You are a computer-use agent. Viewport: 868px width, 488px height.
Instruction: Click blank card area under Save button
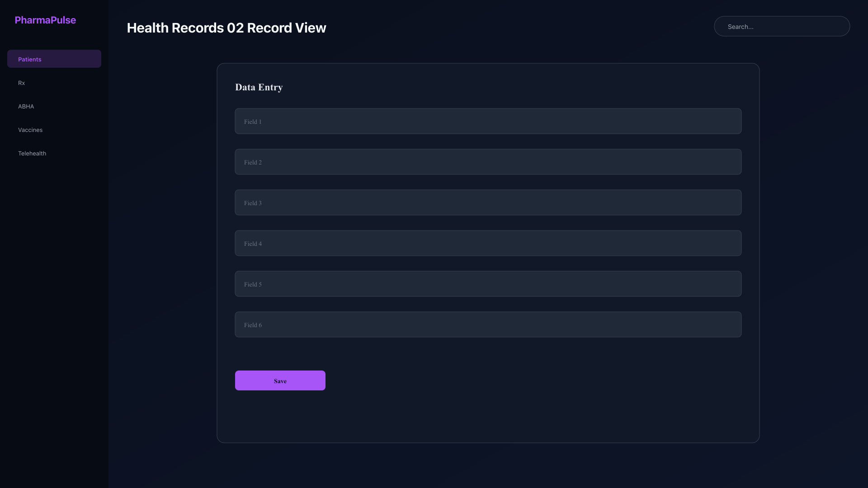[488, 416]
